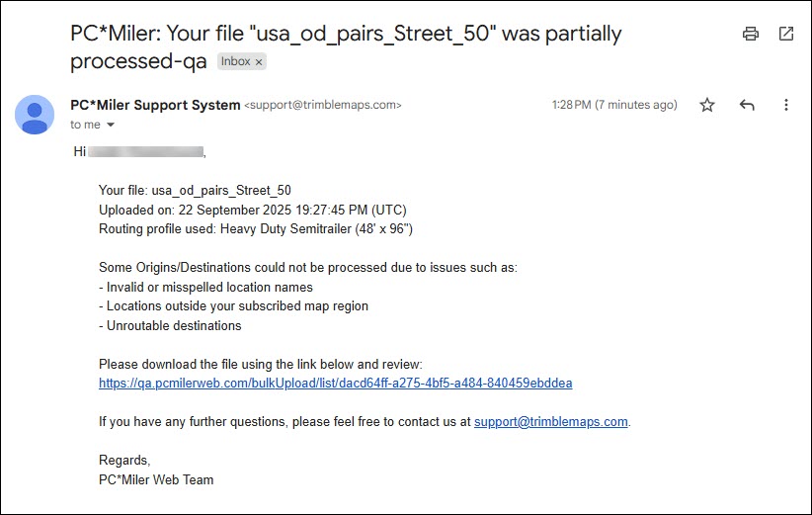Open the email in a new window
This screenshot has height=515, width=812.
786,34
